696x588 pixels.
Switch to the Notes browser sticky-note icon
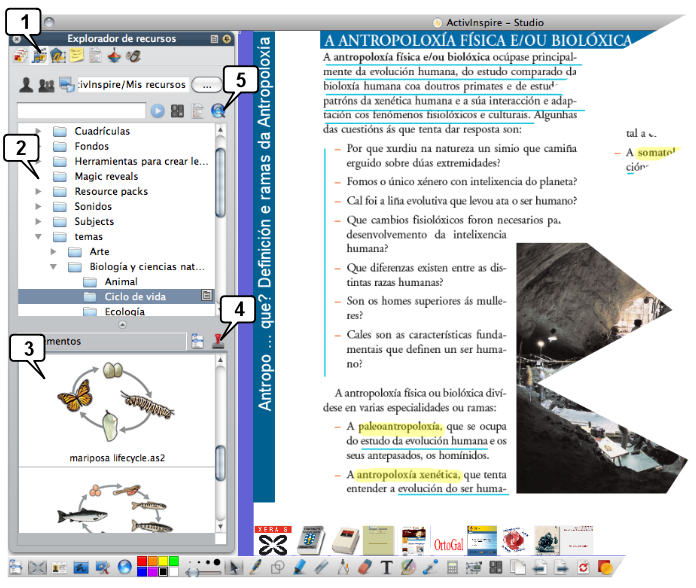(x=77, y=57)
